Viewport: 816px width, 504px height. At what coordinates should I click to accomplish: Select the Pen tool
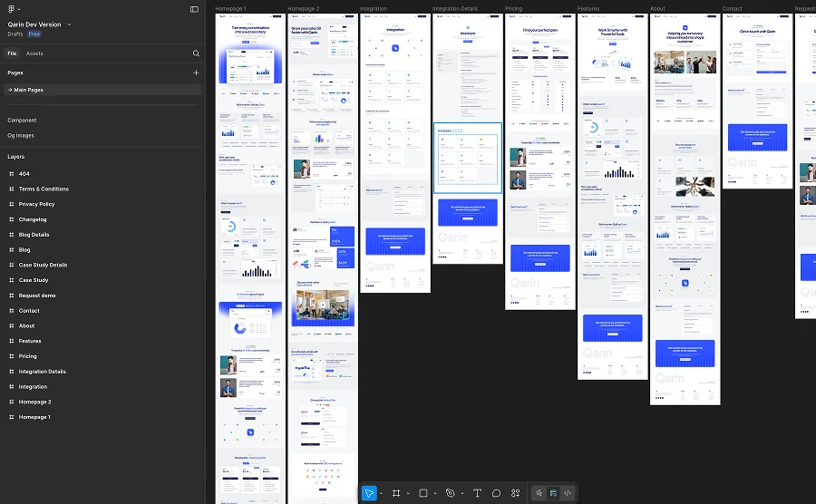(451, 493)
